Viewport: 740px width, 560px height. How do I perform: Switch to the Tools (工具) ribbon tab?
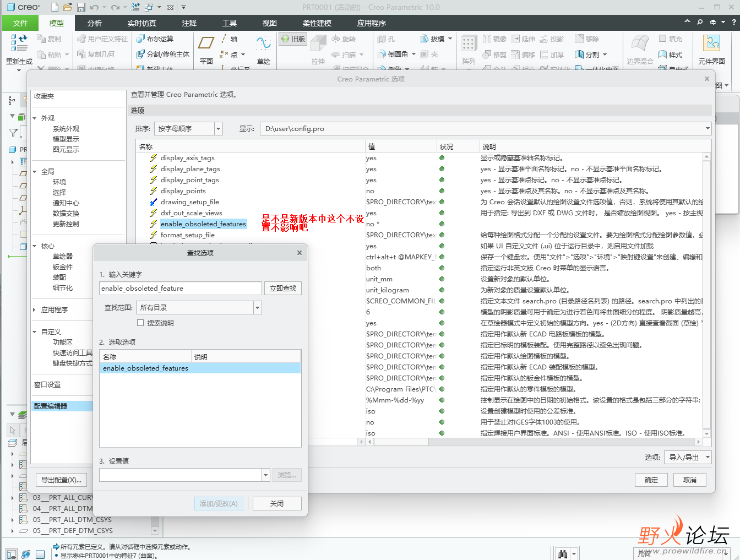(x=230, y=23)
